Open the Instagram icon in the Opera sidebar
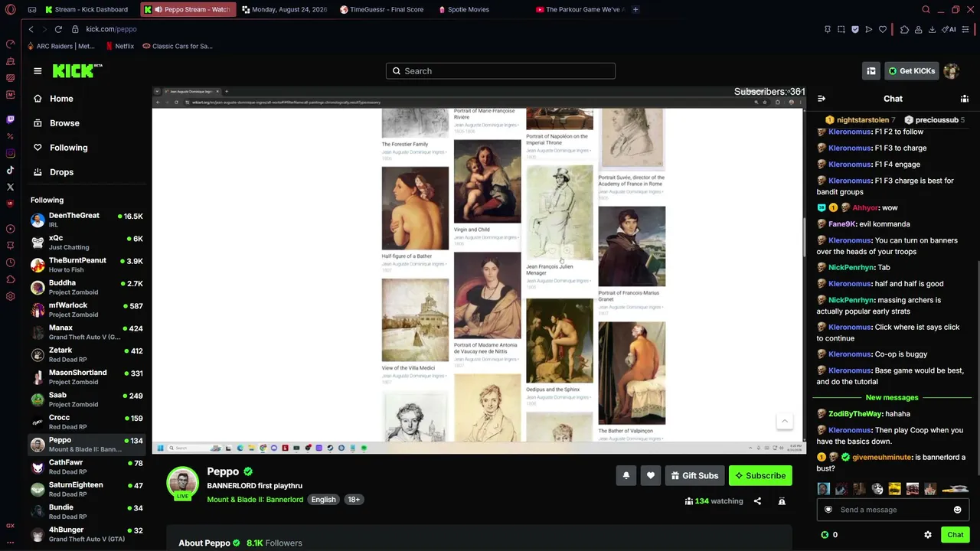The image size is (980, 551). (10, 153)
